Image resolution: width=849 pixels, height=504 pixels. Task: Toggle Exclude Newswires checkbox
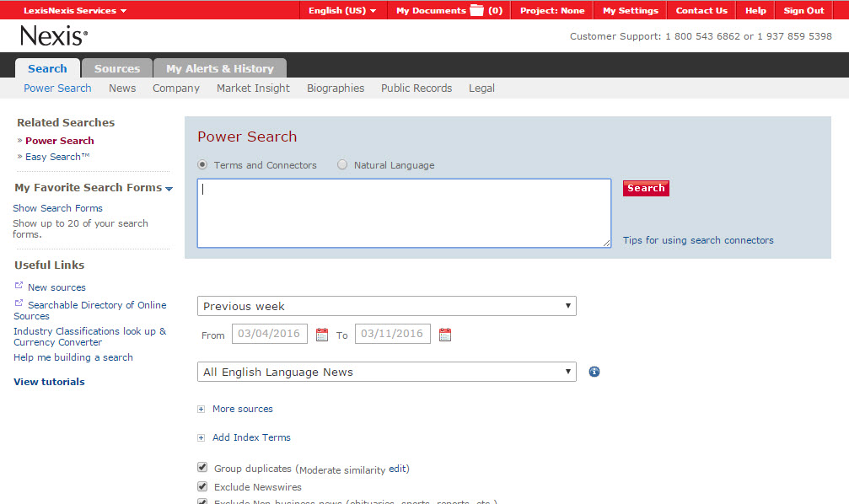tap(202, 486)
